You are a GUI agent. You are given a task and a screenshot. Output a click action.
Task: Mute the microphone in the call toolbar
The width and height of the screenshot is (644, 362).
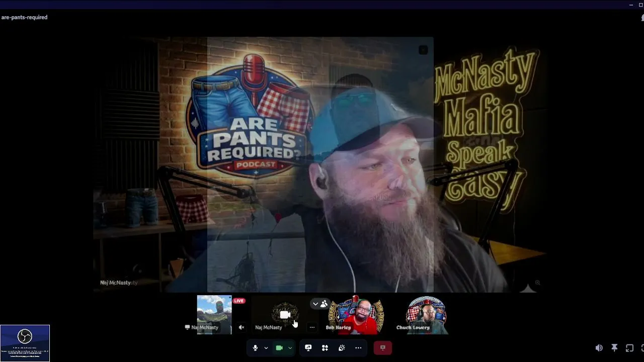coord(255,348)
